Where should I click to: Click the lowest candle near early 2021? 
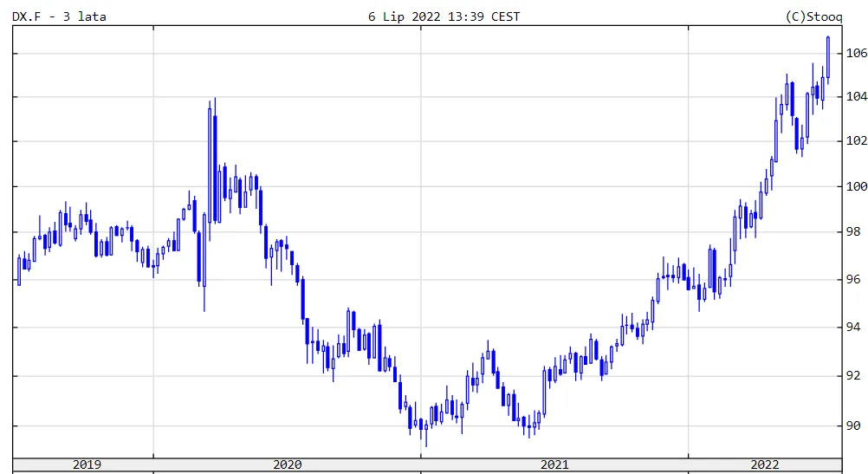coord(425,433)
